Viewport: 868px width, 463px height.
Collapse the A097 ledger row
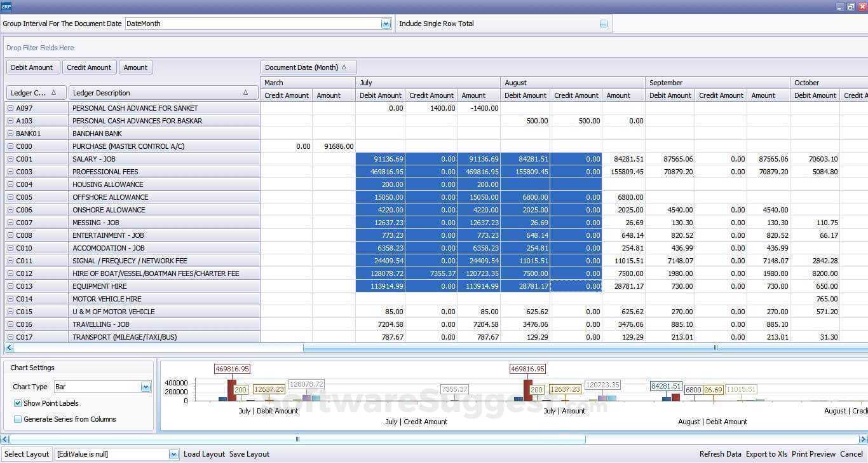coord(11,108)
